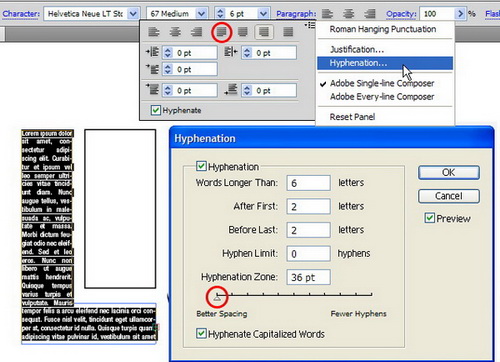Viewport: 500px width, 362px height.
Task: Click the space after 0 pt field
Action: [274, 90]
